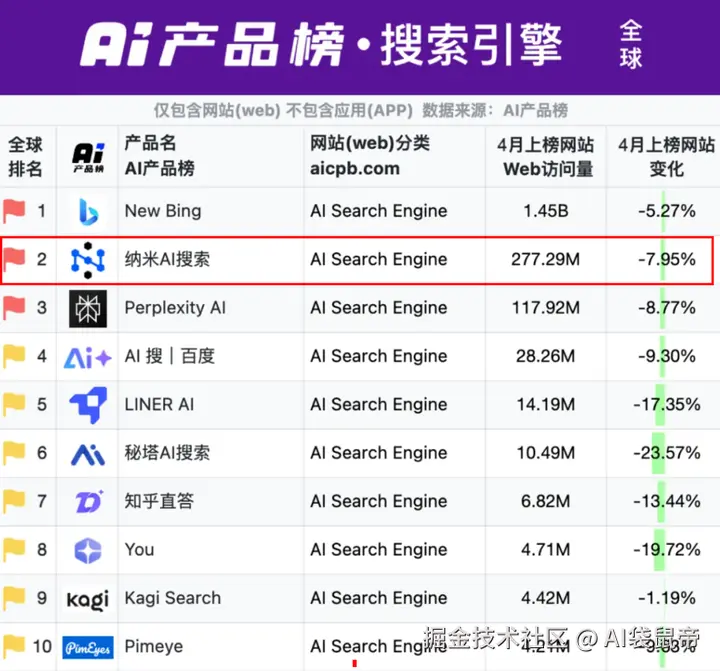Click the 仅包含网站(web) data source subtitle
720x671 pixels.
pos(361,110)
